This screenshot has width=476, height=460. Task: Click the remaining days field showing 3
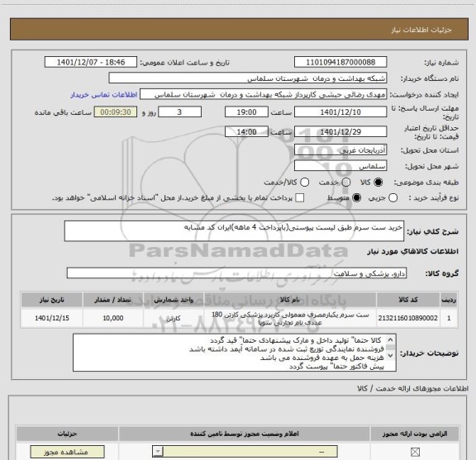tap(179, 112)
